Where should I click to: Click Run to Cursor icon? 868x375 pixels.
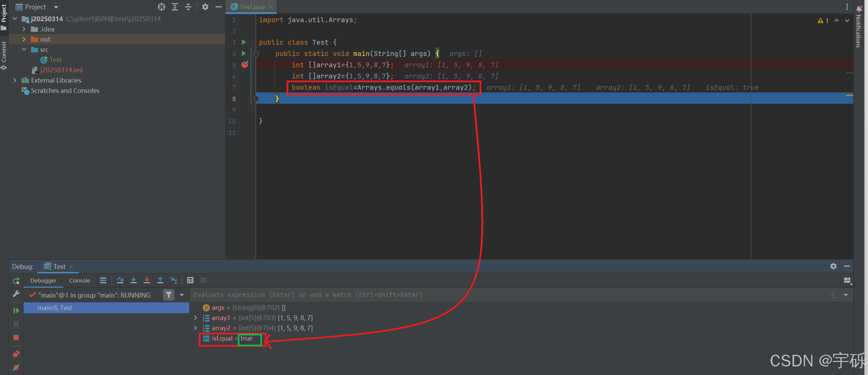pos(174,280)
